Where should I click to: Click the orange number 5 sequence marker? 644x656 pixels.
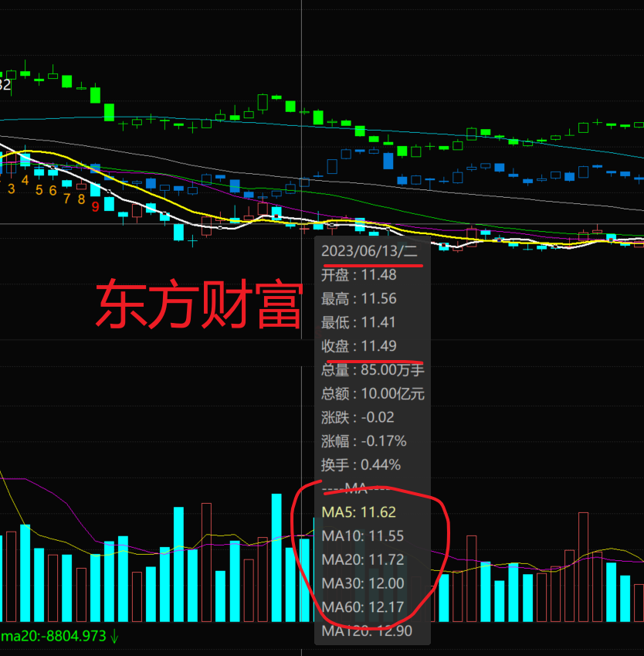(x=39, y=190)
